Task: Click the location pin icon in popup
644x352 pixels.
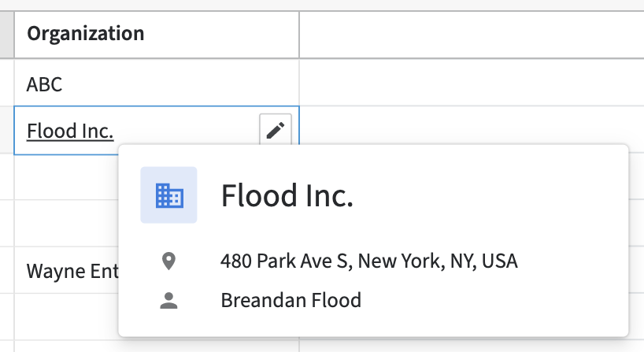Action: click(x=168, y=261)
